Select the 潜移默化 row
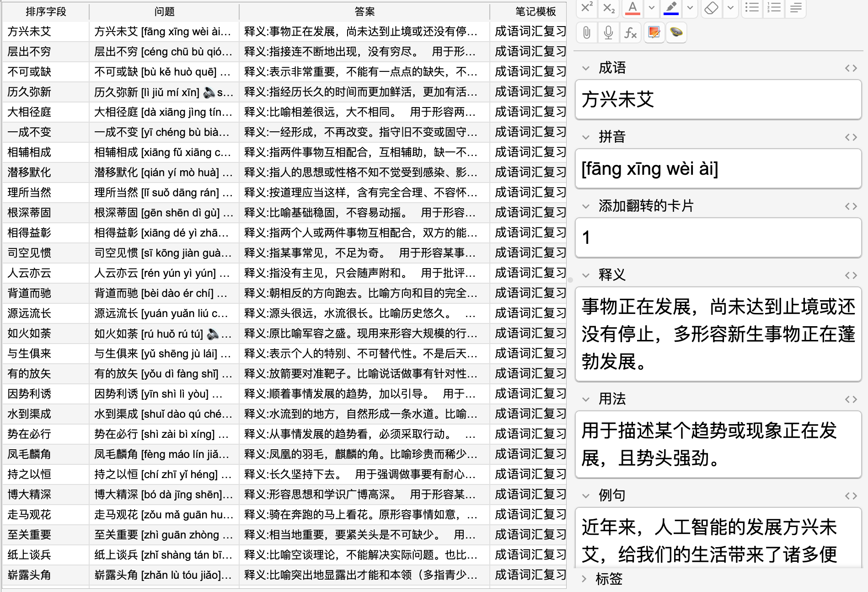 coord(284,172)
